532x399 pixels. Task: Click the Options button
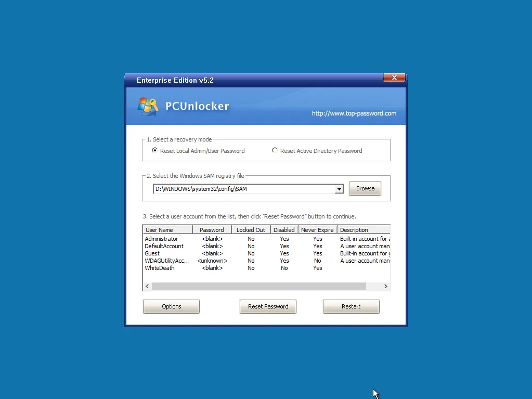[x=171, y=306]
